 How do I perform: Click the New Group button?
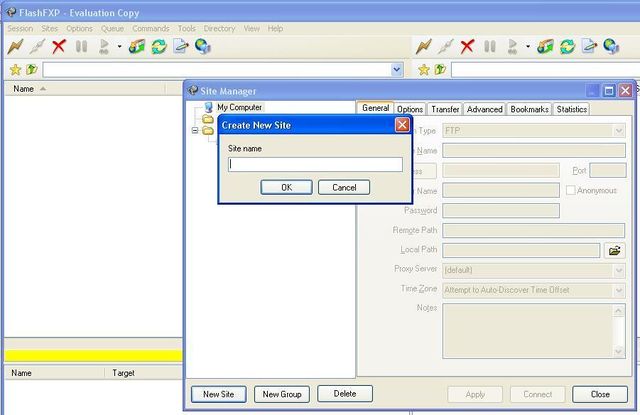(x=281, y=394)
